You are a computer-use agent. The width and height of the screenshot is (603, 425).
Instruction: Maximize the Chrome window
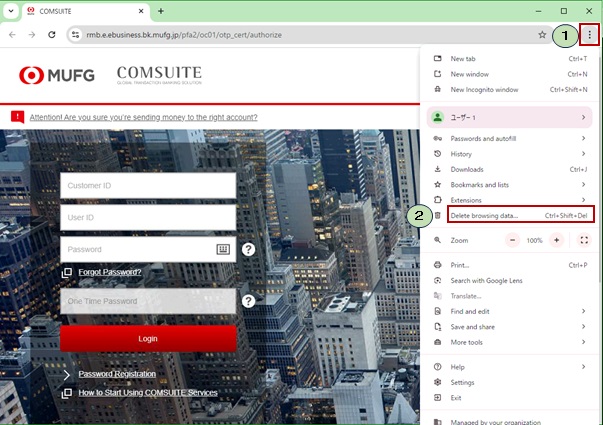click(564, 11)
